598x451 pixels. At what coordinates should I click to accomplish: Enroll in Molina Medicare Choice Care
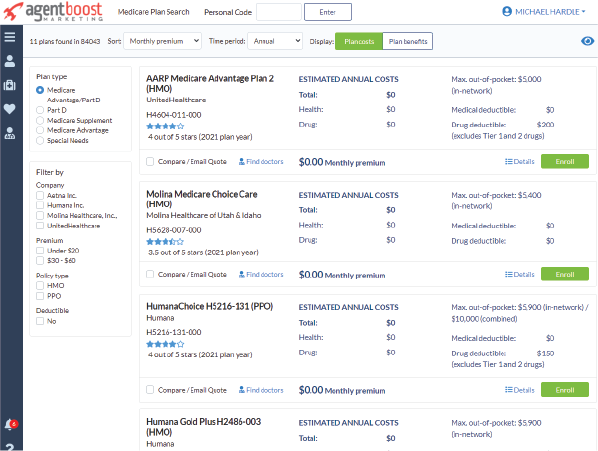point(565,274)
